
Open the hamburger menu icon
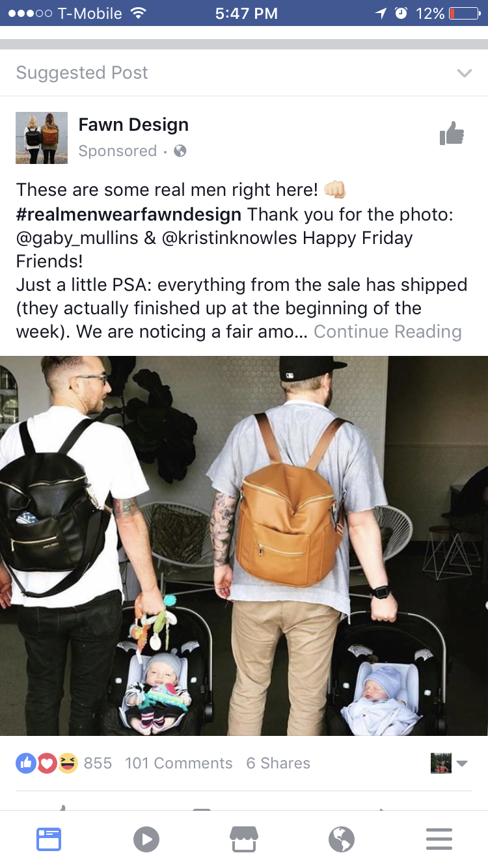pos(439,839)
